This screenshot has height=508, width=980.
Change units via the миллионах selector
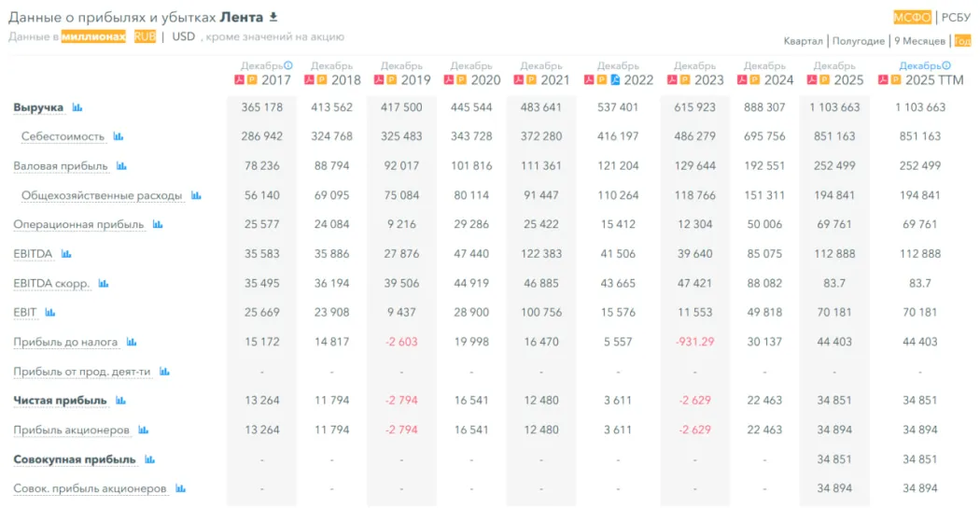tap(93, 36)
